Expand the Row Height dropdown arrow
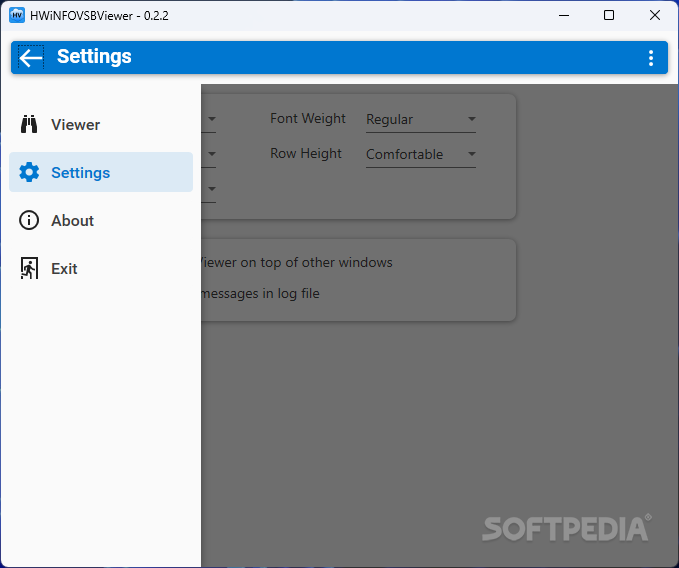The height and width of the screenshot is (568, 679). click(472, 154)
